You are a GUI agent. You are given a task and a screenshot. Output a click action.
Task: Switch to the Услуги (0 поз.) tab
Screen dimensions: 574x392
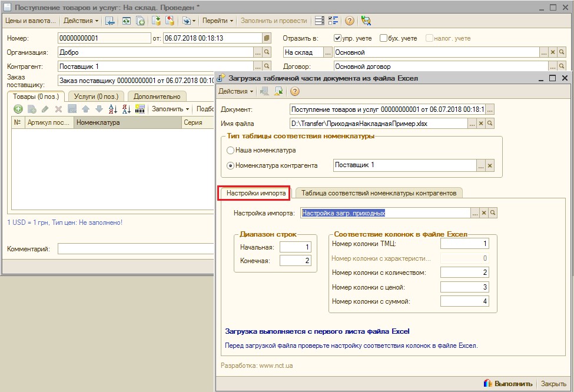(x=97, y=97)
